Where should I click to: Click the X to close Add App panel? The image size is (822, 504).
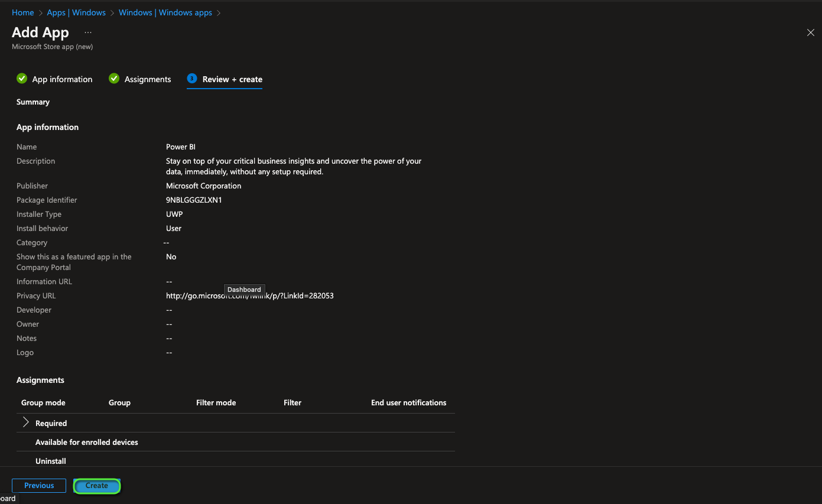pyautogui.click(x=810, y=32)
